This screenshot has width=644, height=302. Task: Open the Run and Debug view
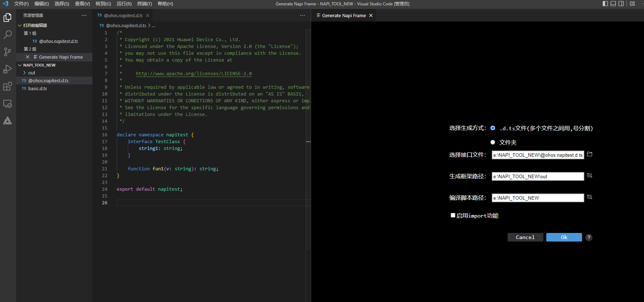click(8, 69)
